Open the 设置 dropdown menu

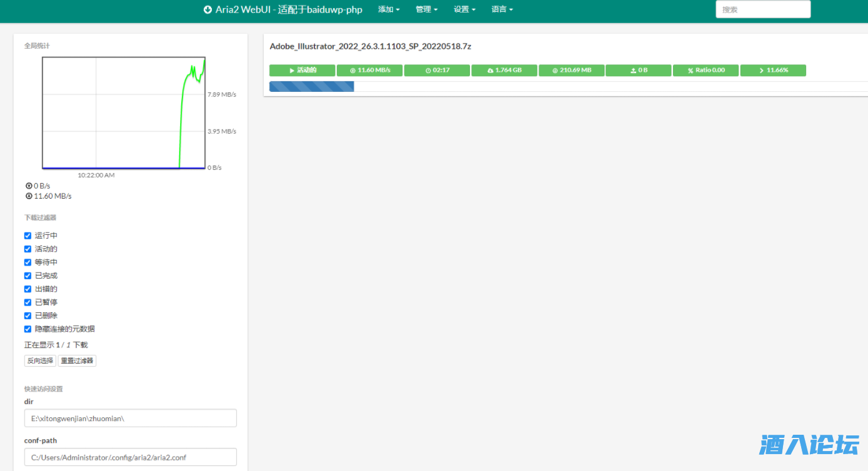tap(464, 9)
